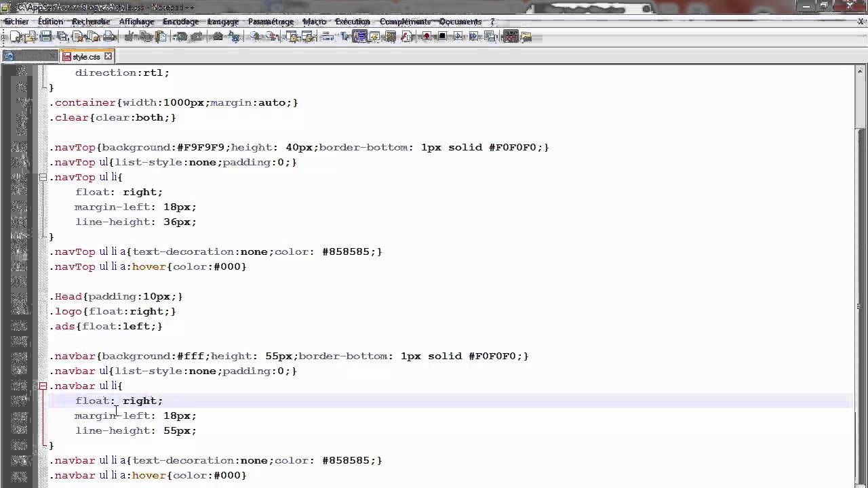Open the Macro menu
Image resolution: width=868 pixels, height=488 pixels.
point(315,22)
